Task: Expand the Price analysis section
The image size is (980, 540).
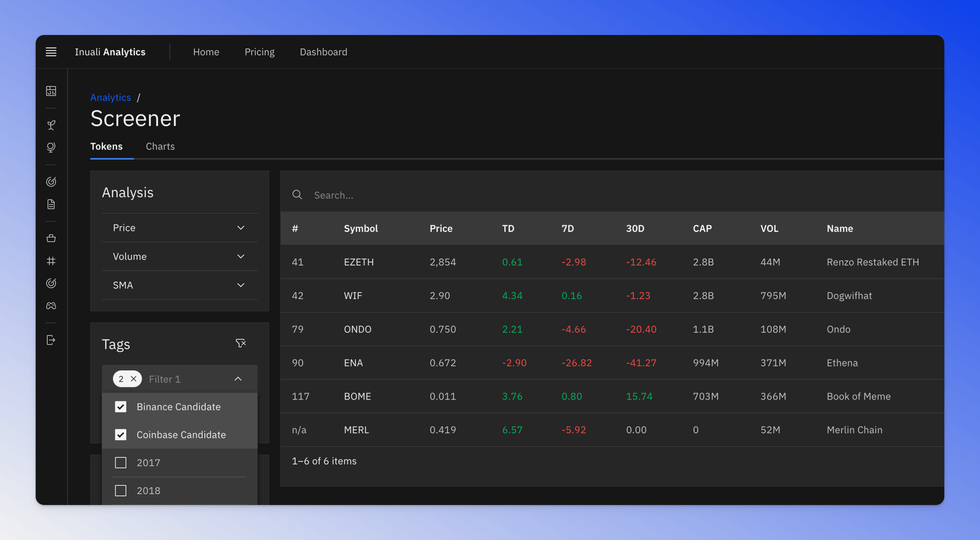Action: [x=180, y=228]
